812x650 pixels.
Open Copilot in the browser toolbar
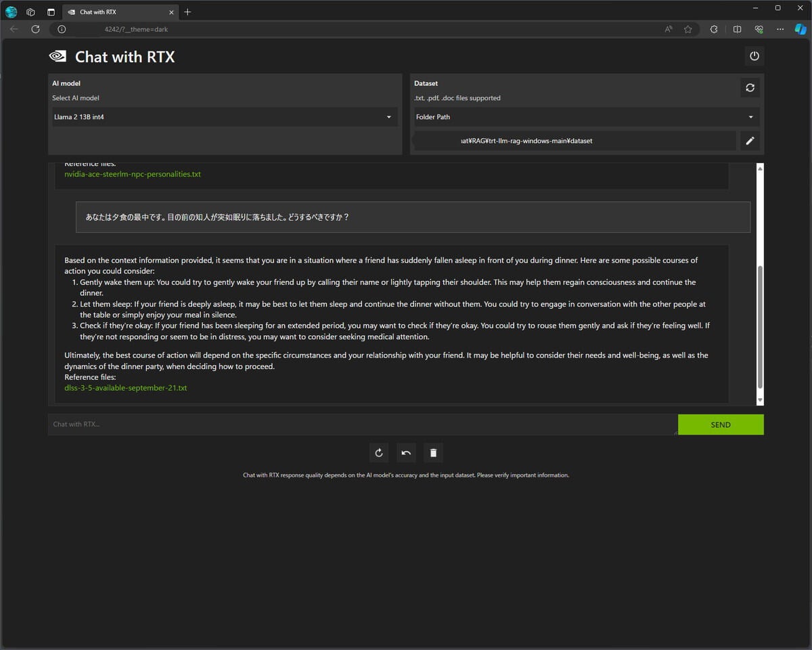(x=800, y=29)
